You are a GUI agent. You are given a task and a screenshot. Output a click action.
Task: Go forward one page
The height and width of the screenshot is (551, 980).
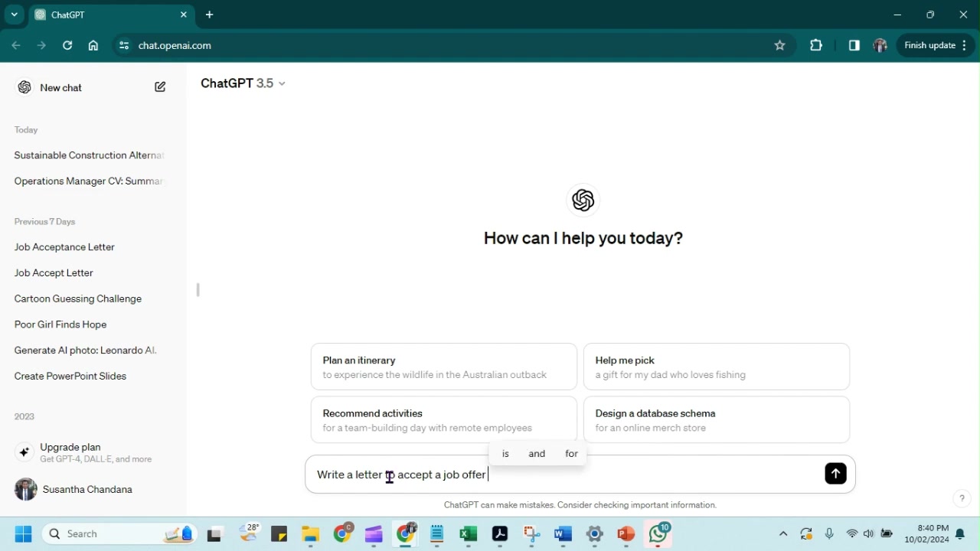coord(42,45)
